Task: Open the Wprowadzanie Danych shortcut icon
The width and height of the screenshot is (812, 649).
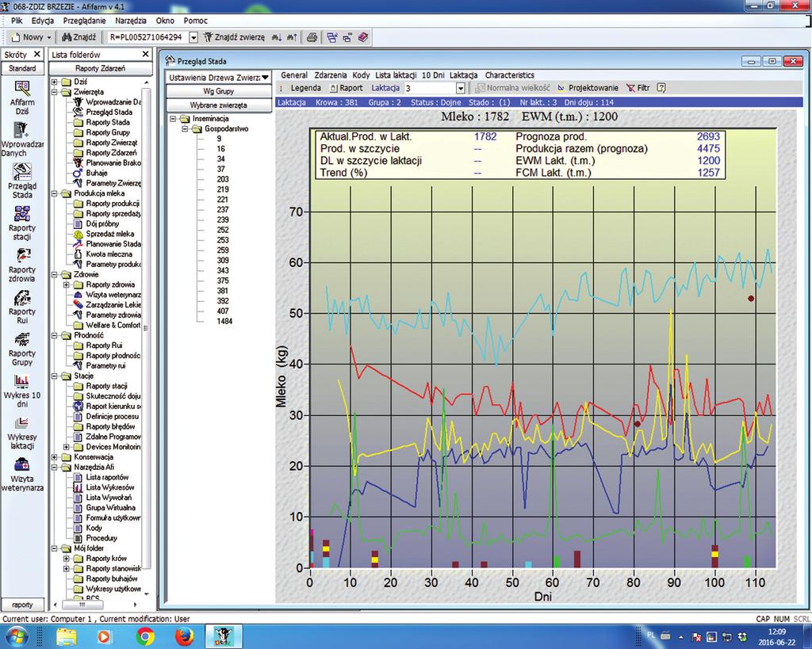Action: [x=21, y=129]
